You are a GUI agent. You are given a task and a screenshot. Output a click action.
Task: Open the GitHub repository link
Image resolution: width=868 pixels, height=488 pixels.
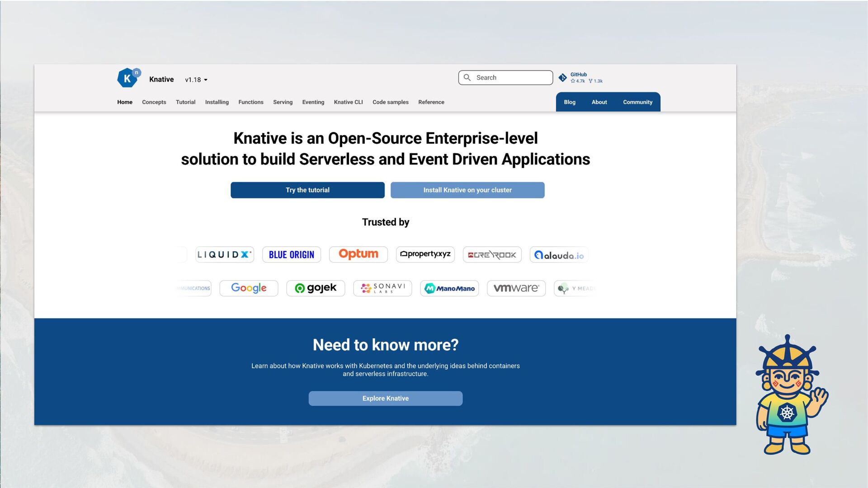point(580,78)
